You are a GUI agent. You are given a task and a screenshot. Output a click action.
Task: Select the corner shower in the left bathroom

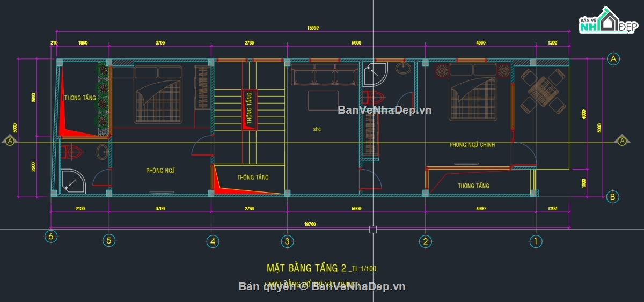coord(73,181)
